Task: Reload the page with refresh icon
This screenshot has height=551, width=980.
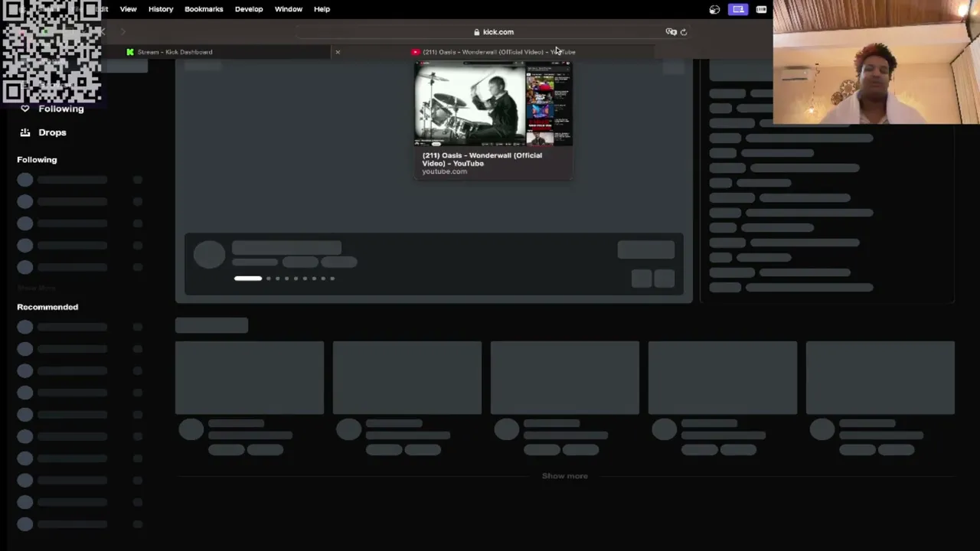Action: [684, 32]
